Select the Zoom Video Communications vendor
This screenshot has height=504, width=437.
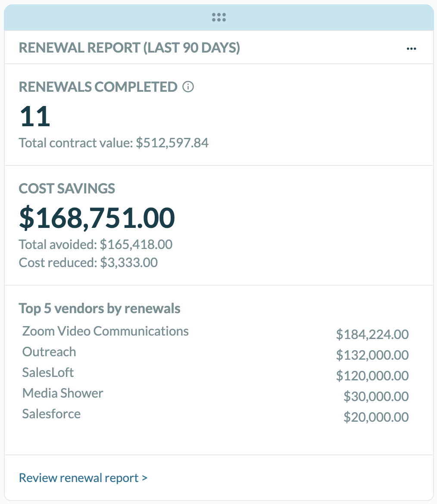[x=106, y=331]
